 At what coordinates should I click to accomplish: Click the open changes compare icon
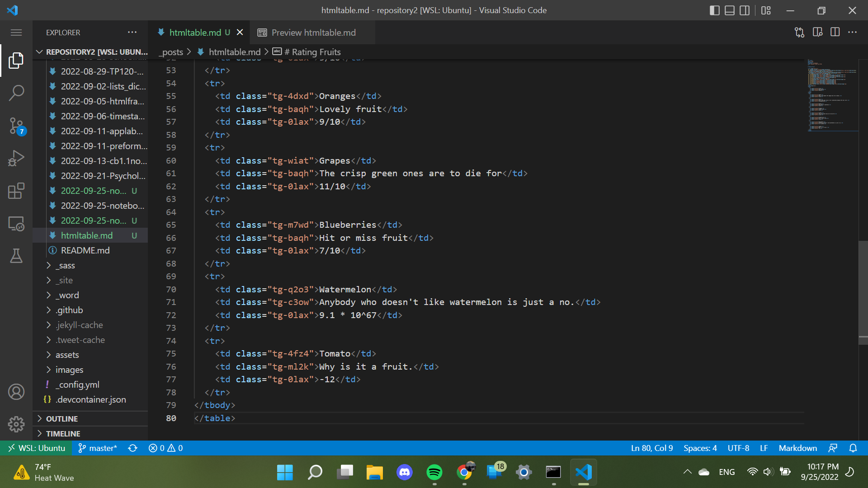click(x=799, y=33)
